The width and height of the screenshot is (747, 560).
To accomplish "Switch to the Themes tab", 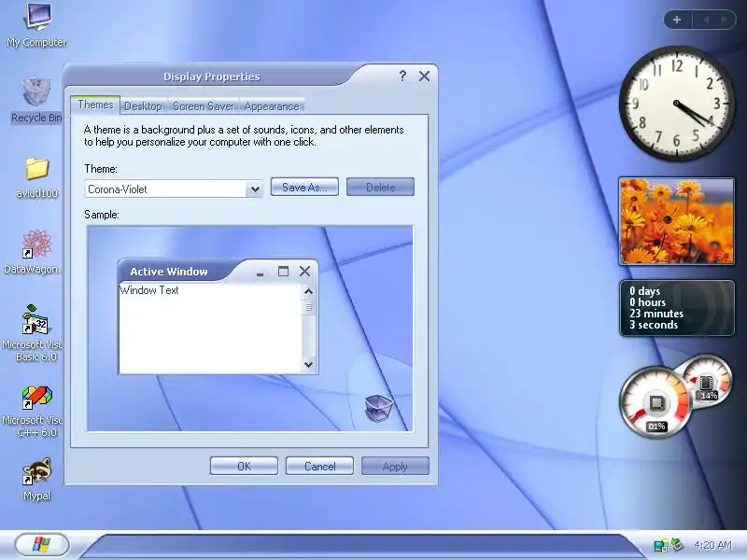I will 96,105.
